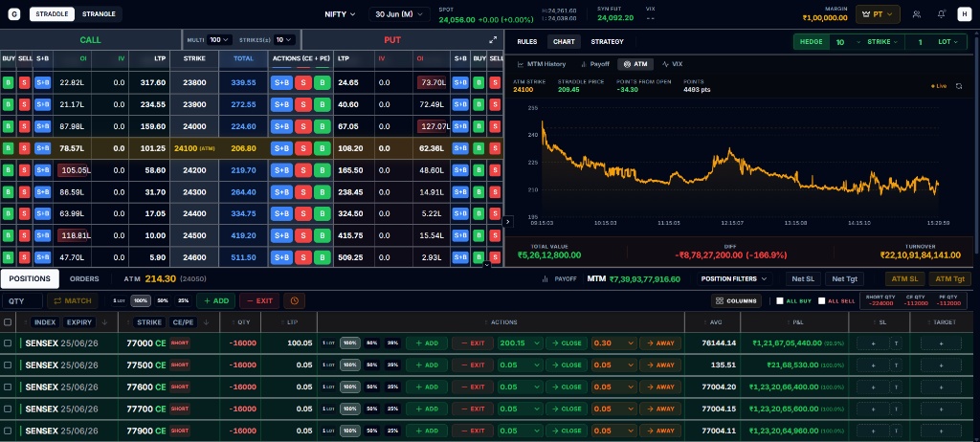This screenshot has height=442, width=980.
Task: Click the Net SL button
Action: tap(803, 278)
